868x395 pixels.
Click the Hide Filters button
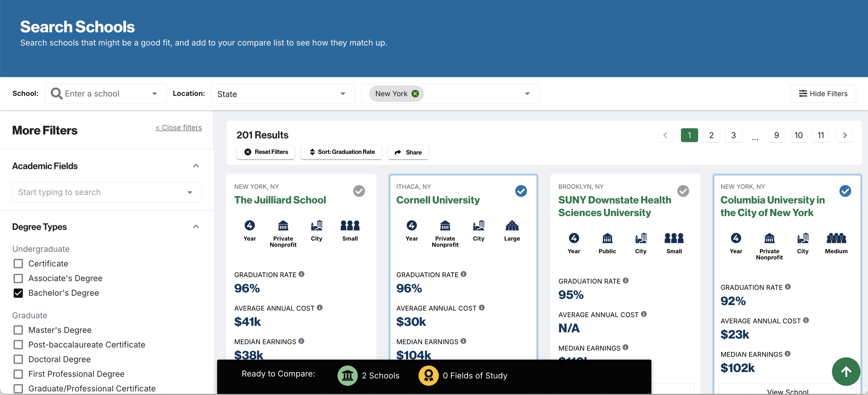pos(823,93)
